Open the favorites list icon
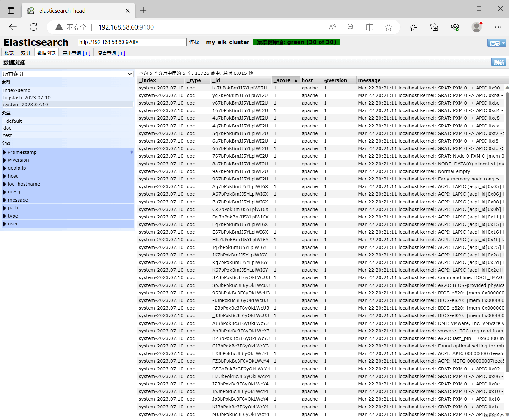 413,27
